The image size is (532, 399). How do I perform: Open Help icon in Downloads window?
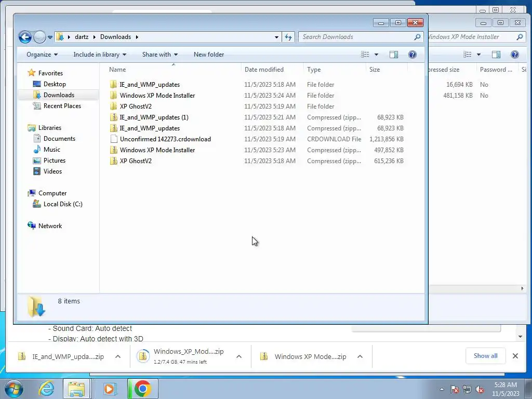[412, 55]
